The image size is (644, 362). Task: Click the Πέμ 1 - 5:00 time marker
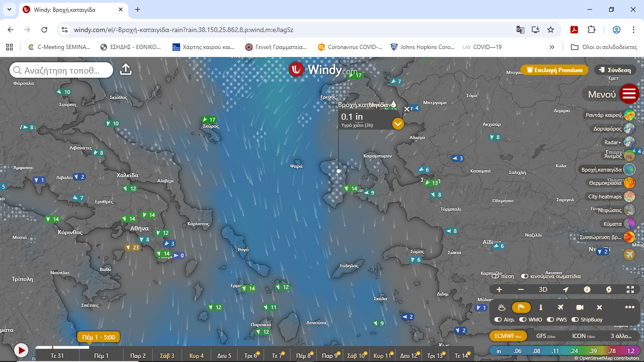99,337
